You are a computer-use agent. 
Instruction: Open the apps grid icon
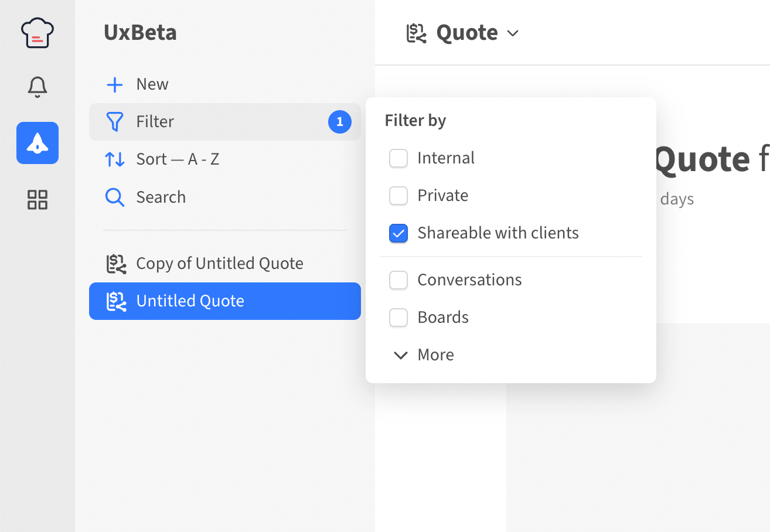[x=38, y=200]
